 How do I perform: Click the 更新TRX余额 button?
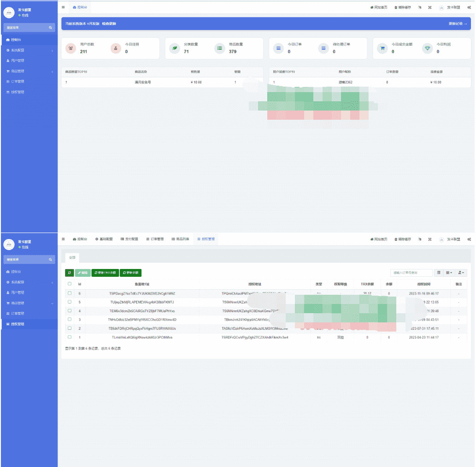(106, 273)
